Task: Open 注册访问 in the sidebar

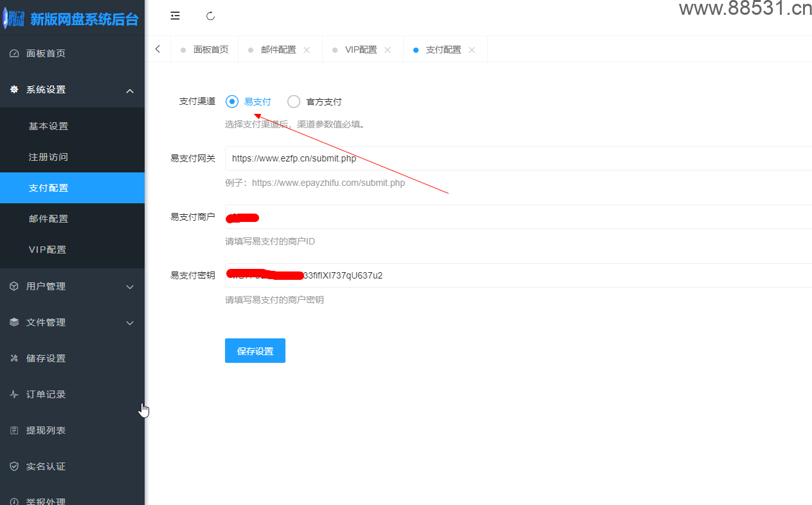Action: (72, 157)
